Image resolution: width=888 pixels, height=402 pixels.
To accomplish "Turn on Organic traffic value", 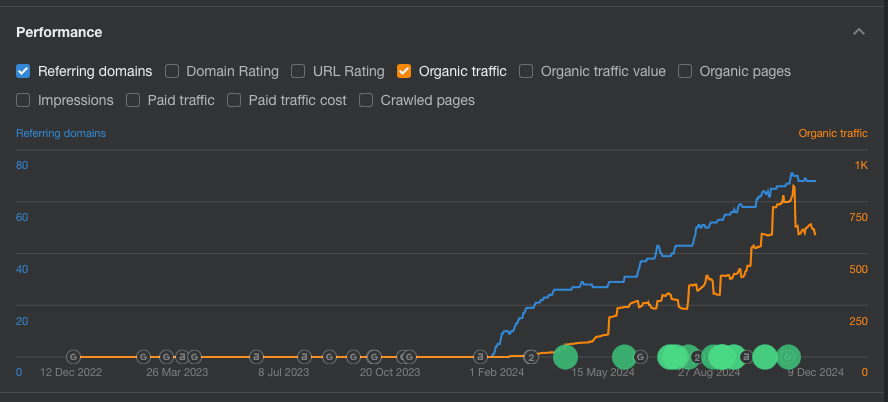I will pos(526,71).
